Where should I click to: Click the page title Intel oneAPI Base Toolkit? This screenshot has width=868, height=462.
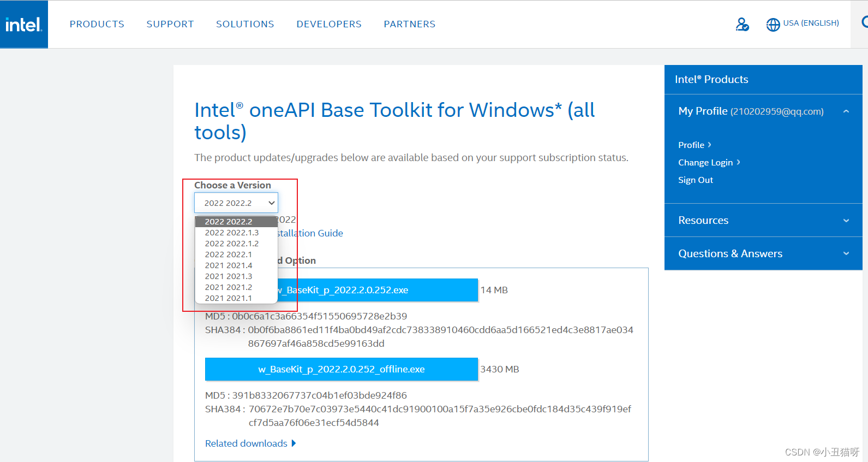tap(394, 121)
